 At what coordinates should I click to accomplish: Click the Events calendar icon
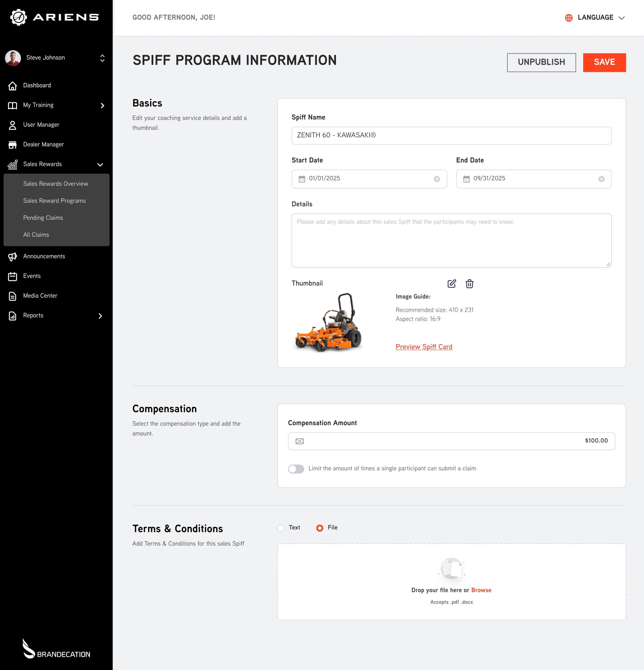click(x=13, y=276)
